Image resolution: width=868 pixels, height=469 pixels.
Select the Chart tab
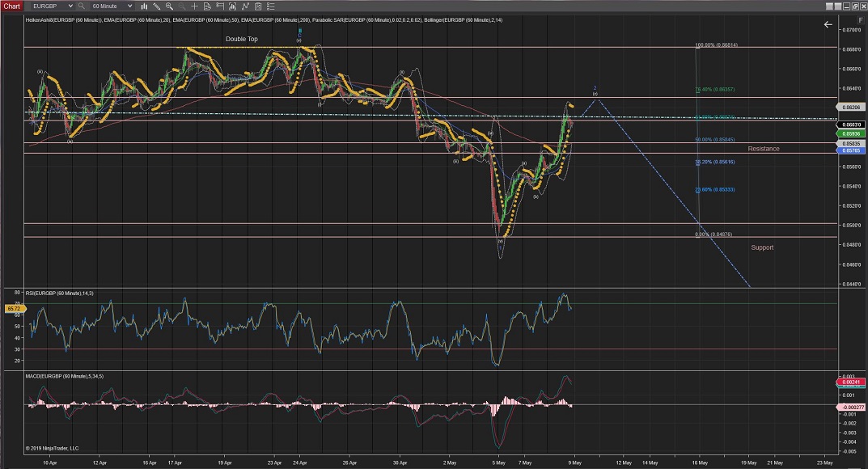pyautogui.click(x=11, y=6)
